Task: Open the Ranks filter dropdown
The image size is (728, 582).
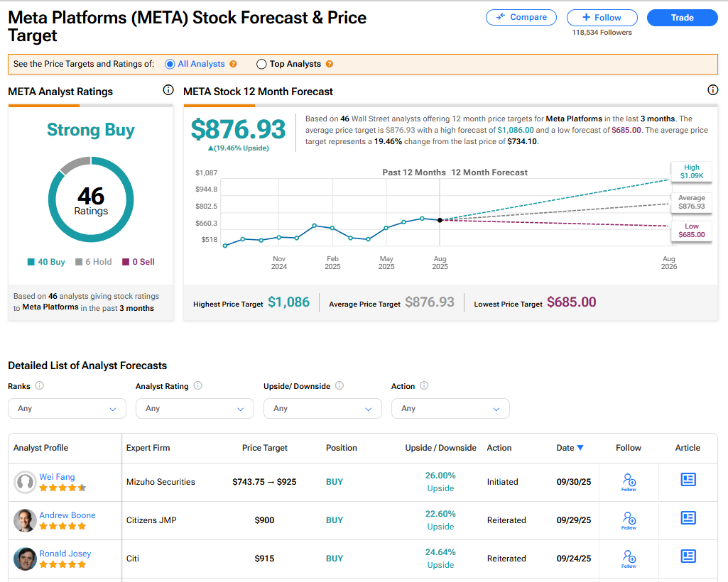Action: point(67,409)
